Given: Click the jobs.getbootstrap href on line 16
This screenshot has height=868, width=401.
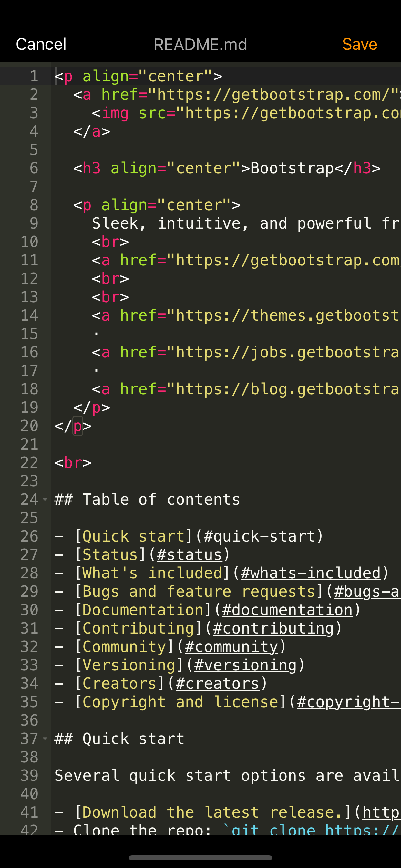Looking at the screenshot, I should 246,352.
